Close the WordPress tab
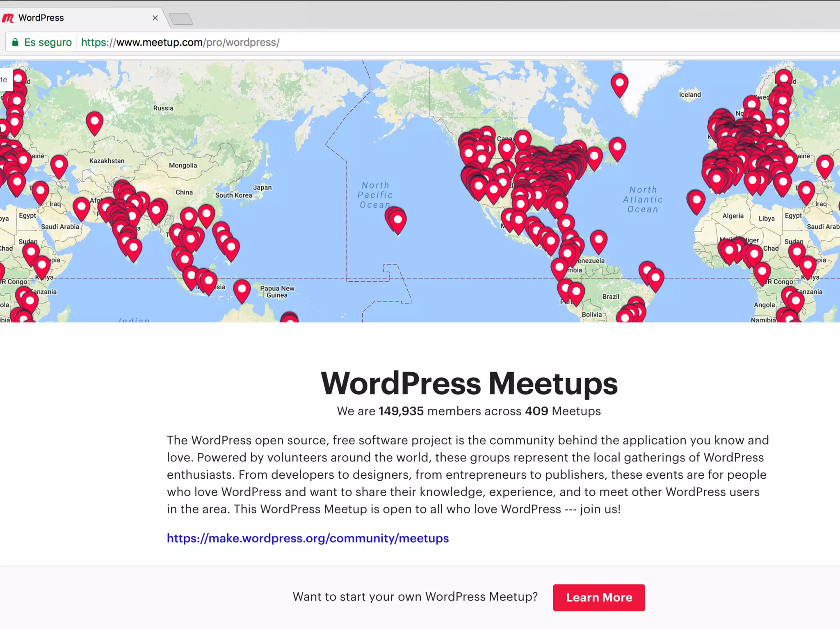The height and width of the screenshot is (630, 840). [155, 18]
